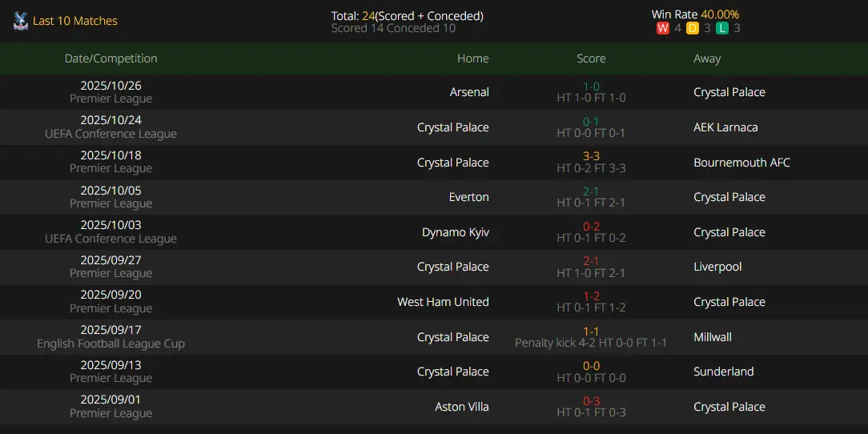The image size is (868, 434).
Task: Select the Home column header
Action: pos(472,58)
